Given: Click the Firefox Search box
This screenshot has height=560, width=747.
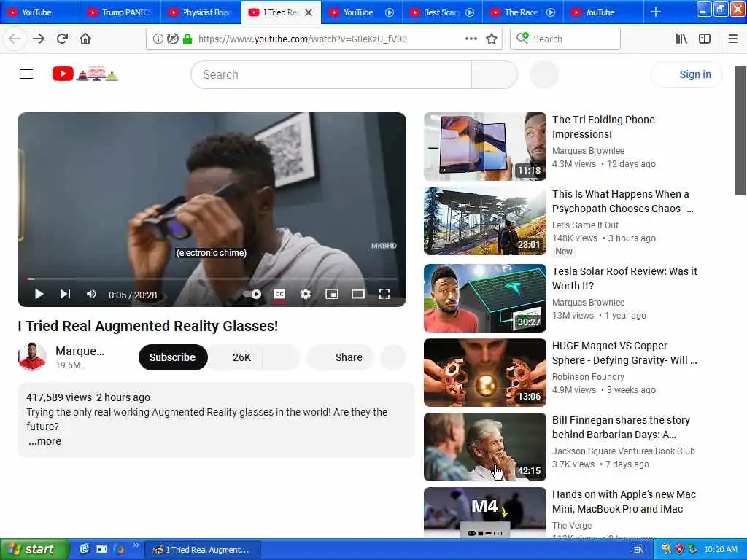Looking at the screenshot, I should [565, 39].
